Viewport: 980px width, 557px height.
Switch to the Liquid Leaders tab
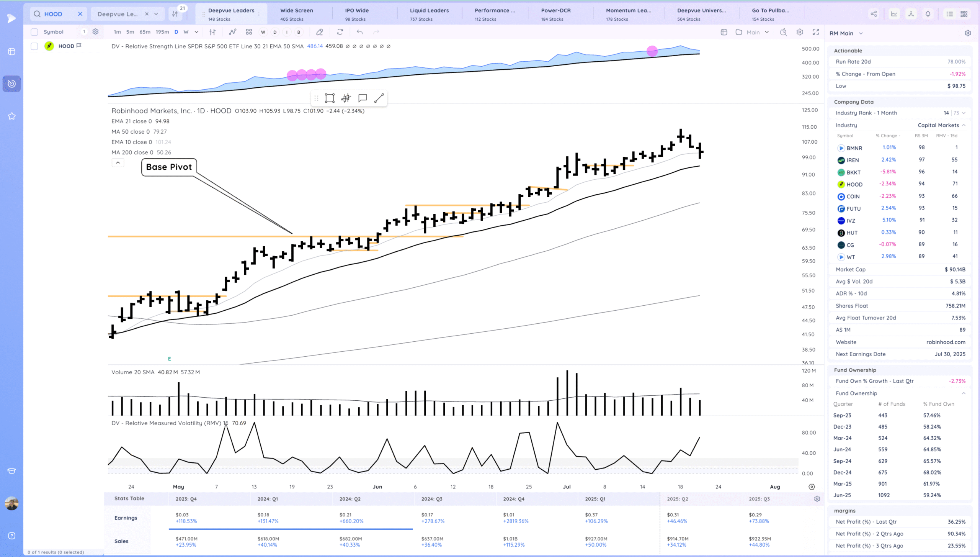point(429,14)
